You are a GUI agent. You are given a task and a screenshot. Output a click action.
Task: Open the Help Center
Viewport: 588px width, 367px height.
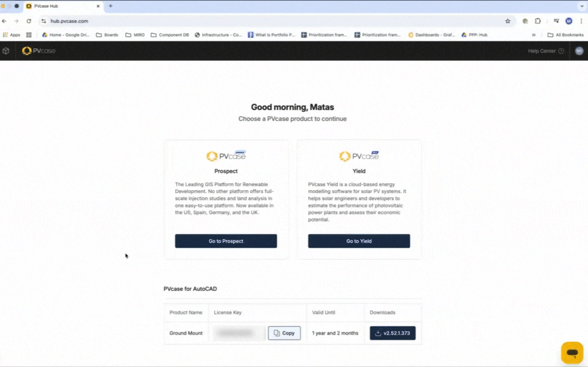click(546, 51)
